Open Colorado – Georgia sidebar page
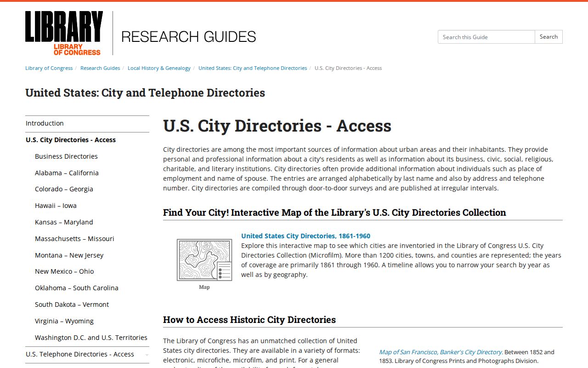The height and width of the screenshot is (368, 588). 64,189
